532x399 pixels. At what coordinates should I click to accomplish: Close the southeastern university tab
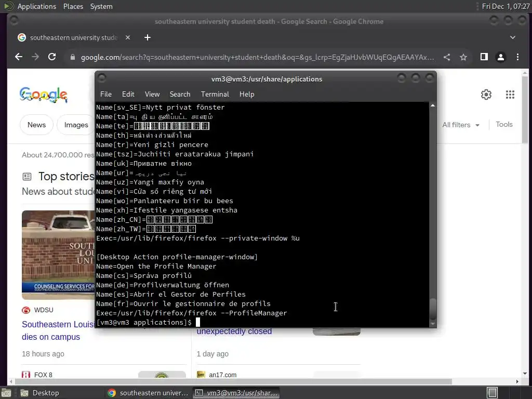[x=128, y=37]
